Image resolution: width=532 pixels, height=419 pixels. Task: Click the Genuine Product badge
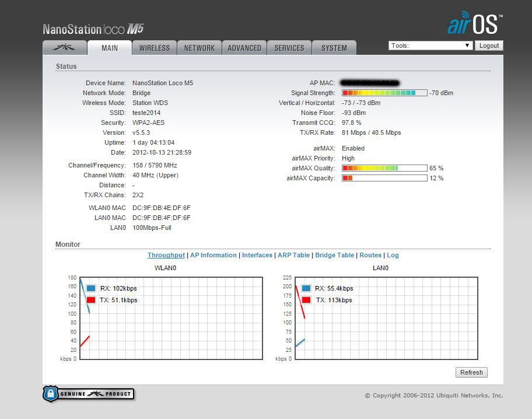click(x=89, y=394)
